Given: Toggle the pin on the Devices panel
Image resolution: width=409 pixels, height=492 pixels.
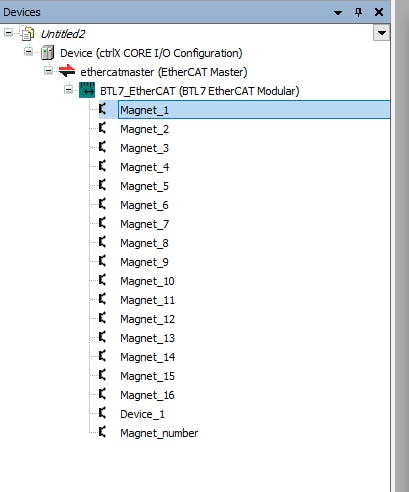Looking at the screenshot, I should [358, 12].
